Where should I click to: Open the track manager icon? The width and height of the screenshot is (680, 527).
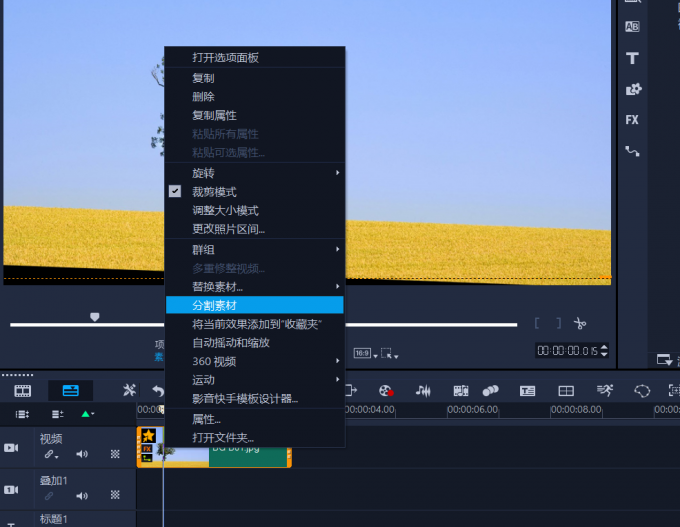(x=58, y=414)
